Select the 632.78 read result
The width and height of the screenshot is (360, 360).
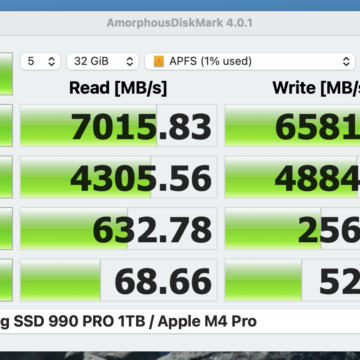tap(119, 228)
